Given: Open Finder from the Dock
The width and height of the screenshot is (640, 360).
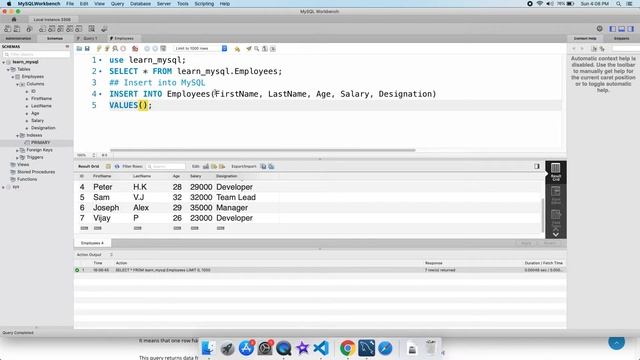Looking at the screenshot, I should point(209,348).
